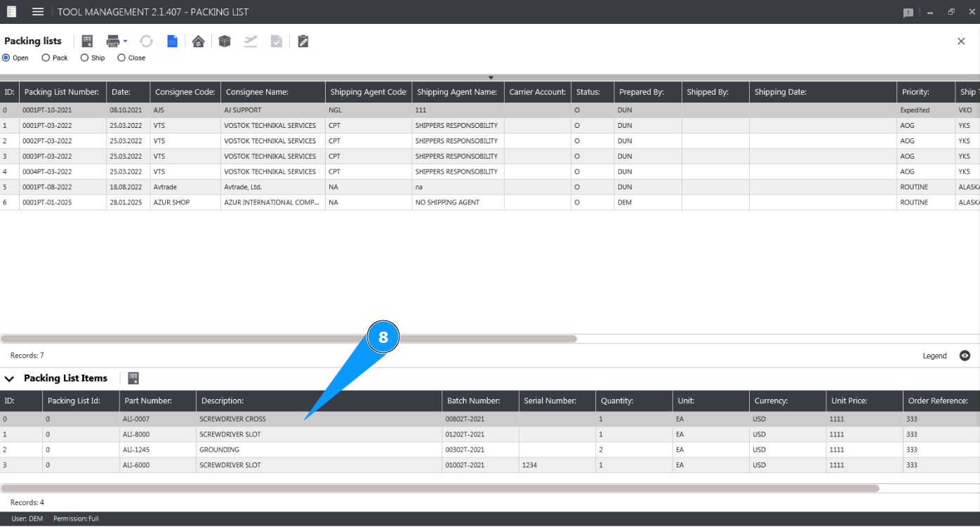Click the Batch Number column header

[x=480, y=401]
